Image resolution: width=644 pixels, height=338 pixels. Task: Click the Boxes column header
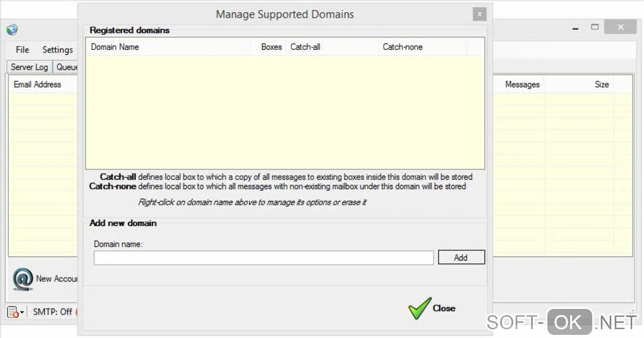tap(271, 47)
